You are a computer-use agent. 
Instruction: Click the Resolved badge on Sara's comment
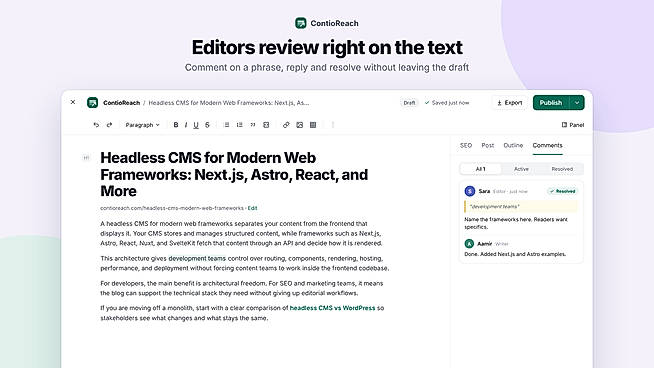click(562, 191)
